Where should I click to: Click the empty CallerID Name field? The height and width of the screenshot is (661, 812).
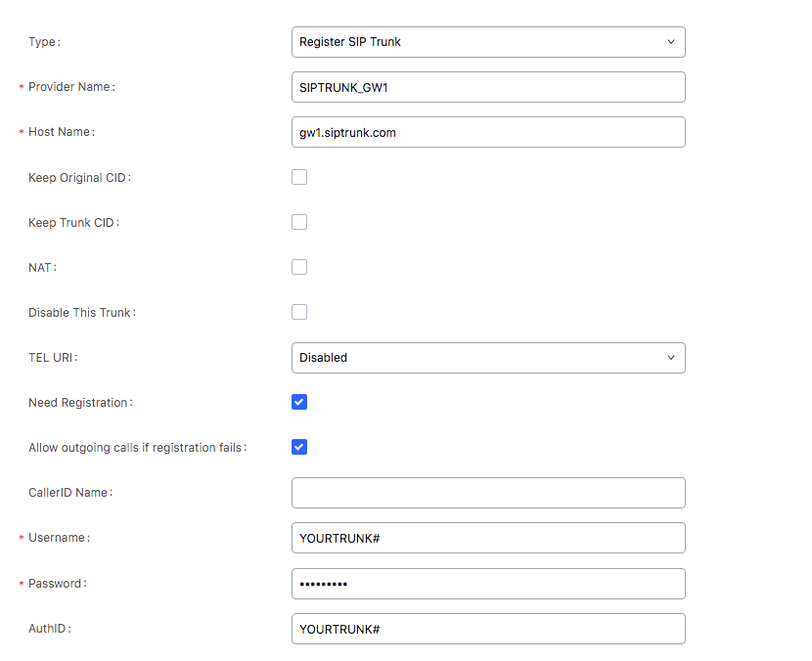488,493
